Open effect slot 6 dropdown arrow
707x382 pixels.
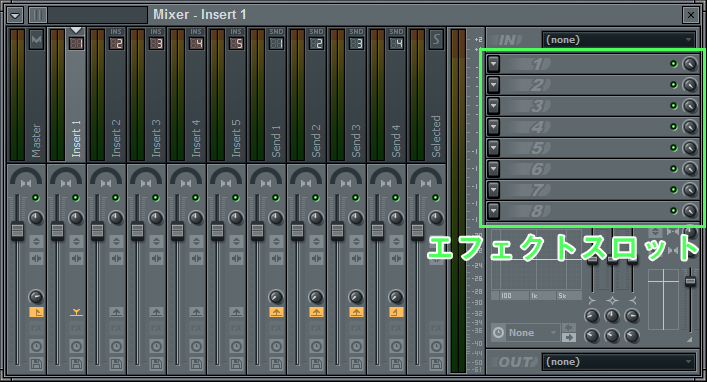(494, 169)
